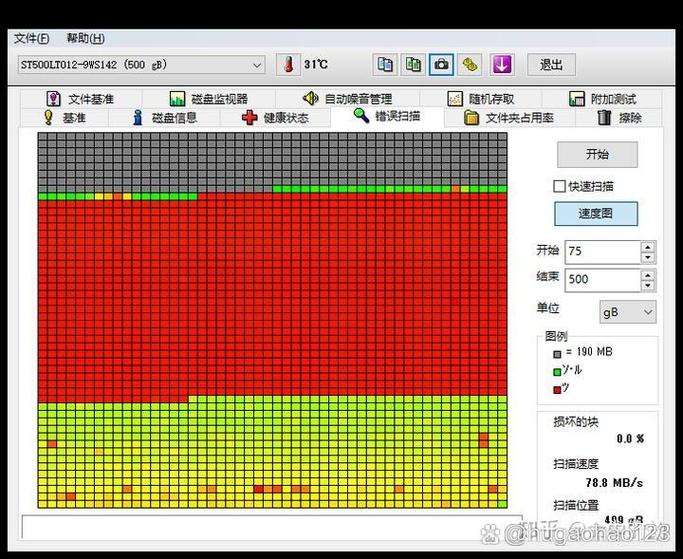Click the speaker icon of 自动噪音管理

pos(311,98)
